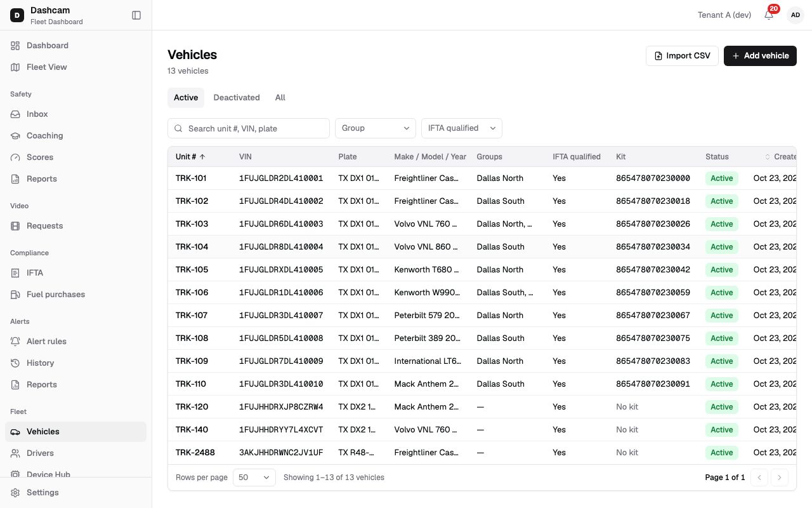Click VIN 1FUJHHDRXJP8CZRW4

pyautogui.click(x=281, y=407)
